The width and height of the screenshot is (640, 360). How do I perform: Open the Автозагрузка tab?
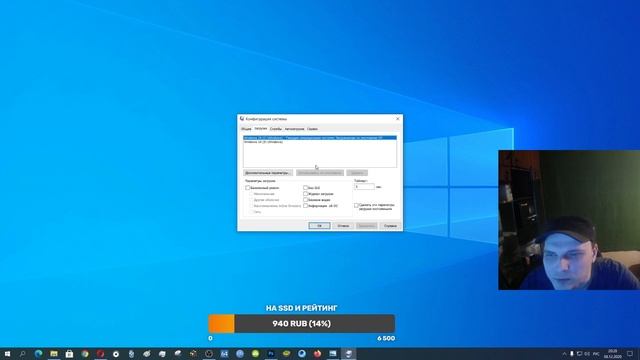294,129
